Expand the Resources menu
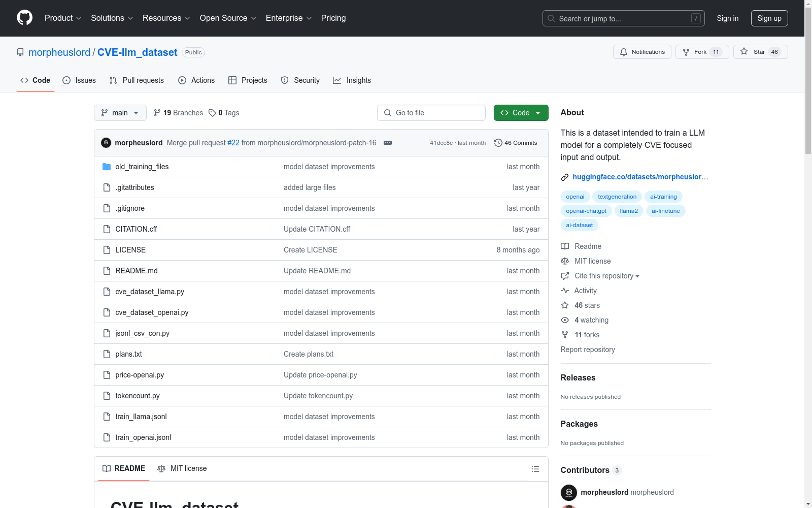This screenshot has height=508, width=812. tap(166, 18)
